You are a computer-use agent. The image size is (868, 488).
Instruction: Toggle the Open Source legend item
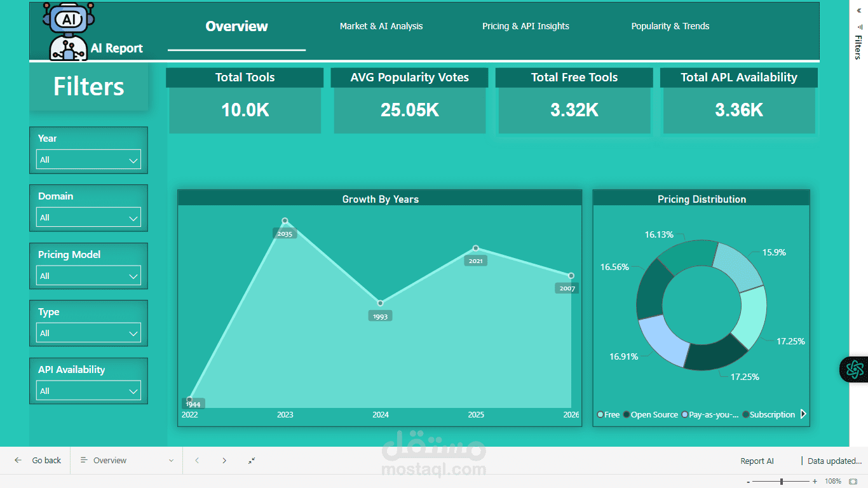coord(652,414)
